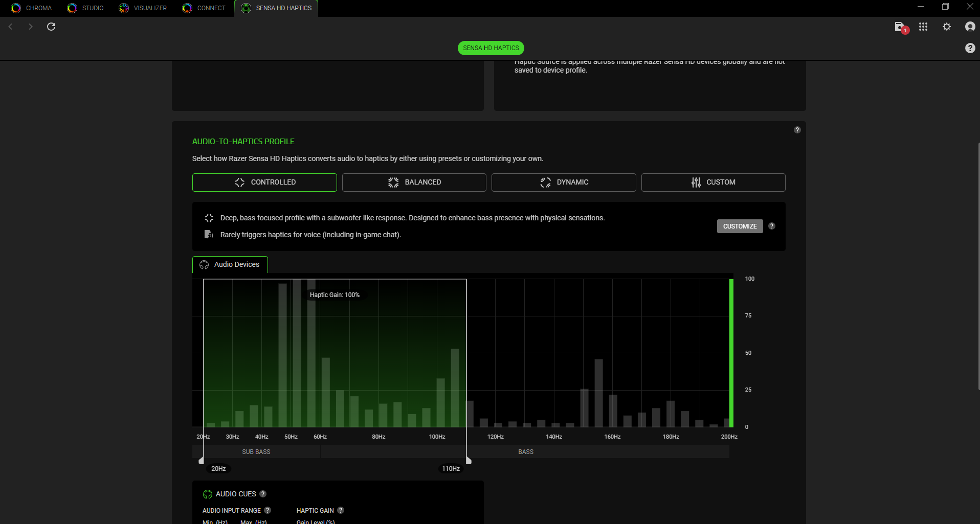Select the Custom haptics profile
The width and height of the screenshot is (980, 524).
[x=713, y=183]
